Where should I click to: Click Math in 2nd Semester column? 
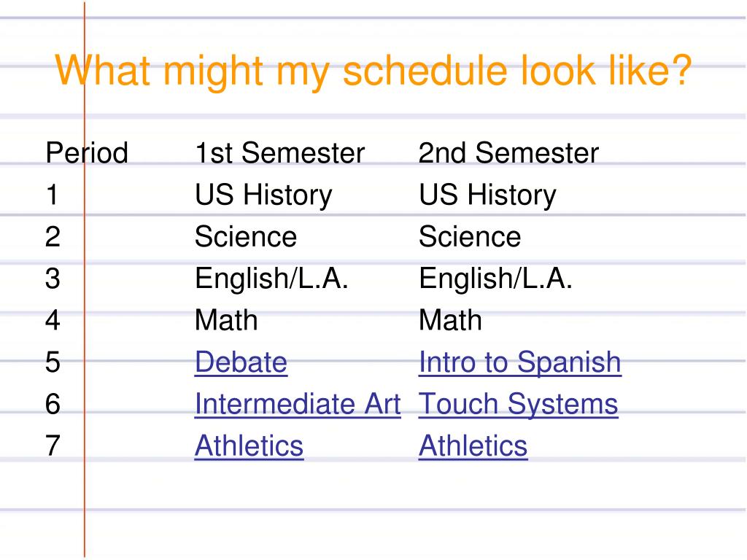[450, 320]
